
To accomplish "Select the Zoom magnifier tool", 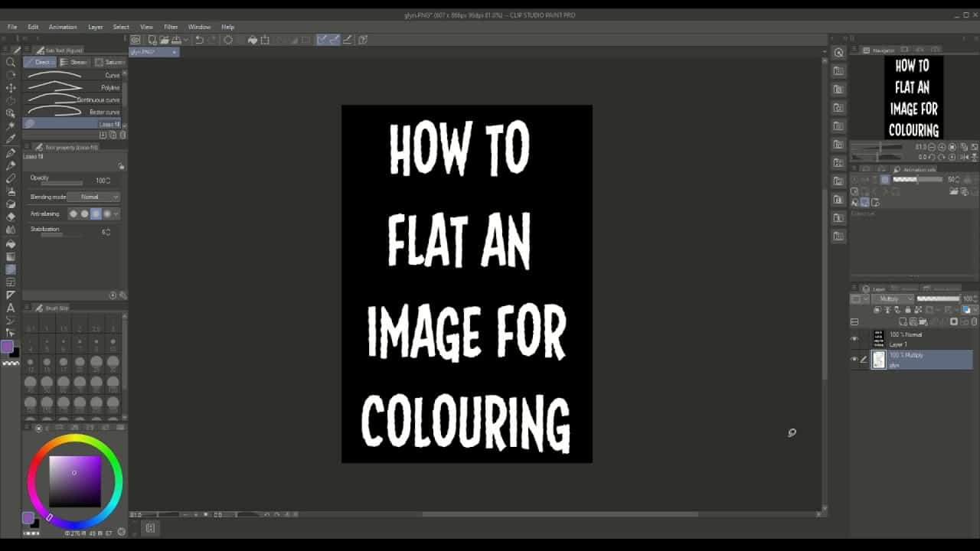I will [x=11, y=63].
